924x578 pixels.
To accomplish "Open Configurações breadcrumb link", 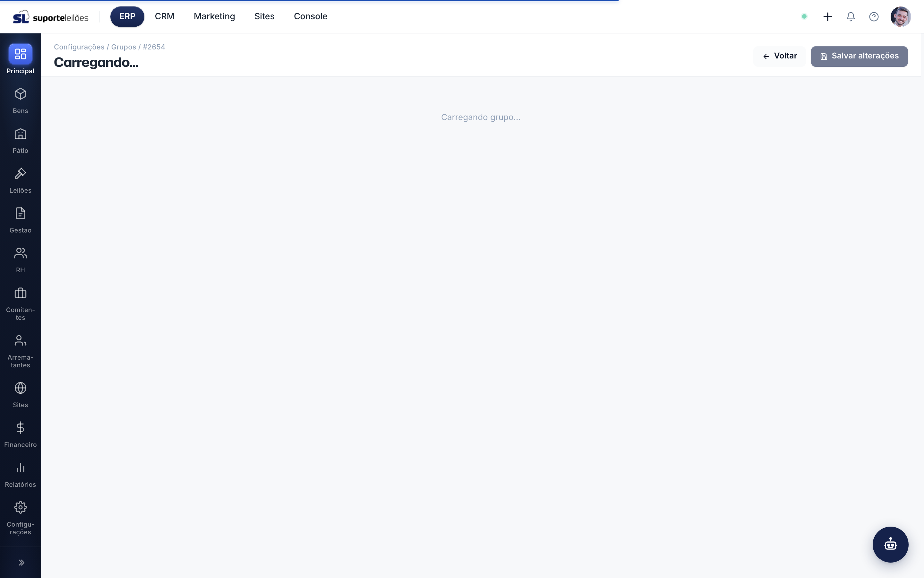I will point(79,47).
